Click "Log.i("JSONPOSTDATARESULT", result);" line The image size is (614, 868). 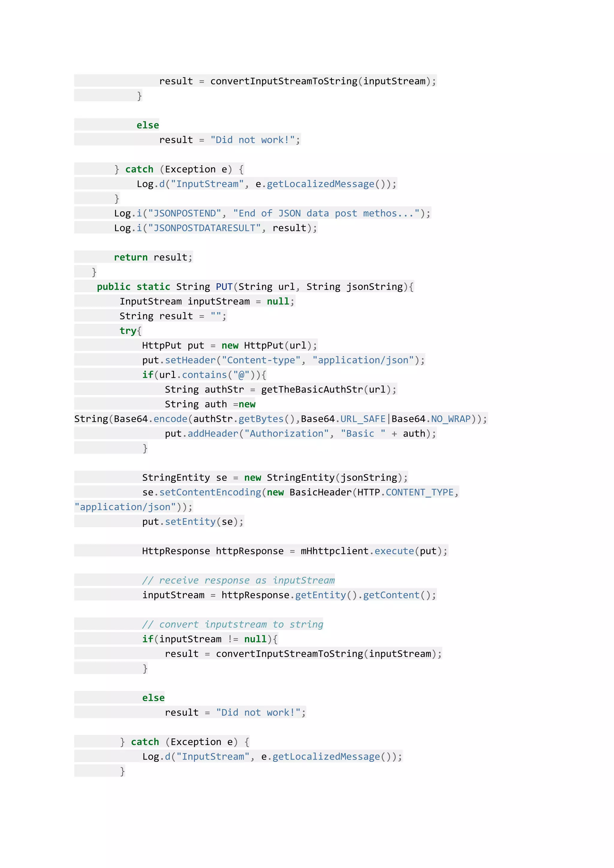pos(216,228)
